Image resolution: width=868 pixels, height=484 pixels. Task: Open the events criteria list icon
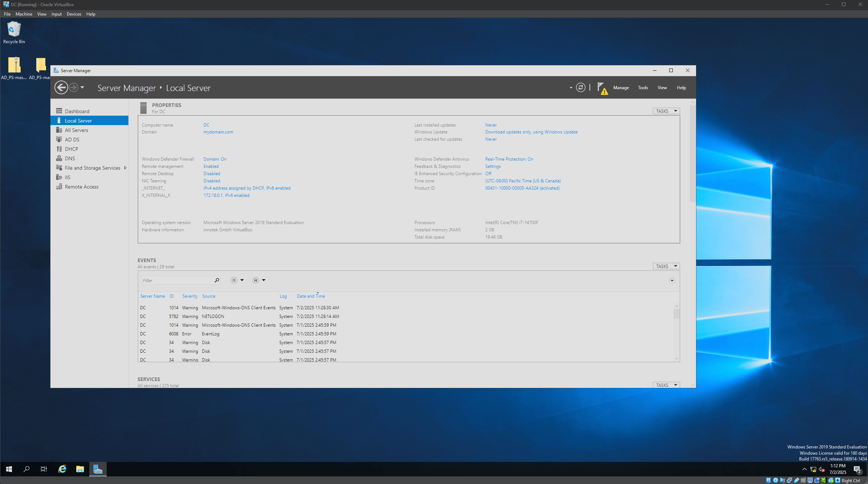(234, 280)
